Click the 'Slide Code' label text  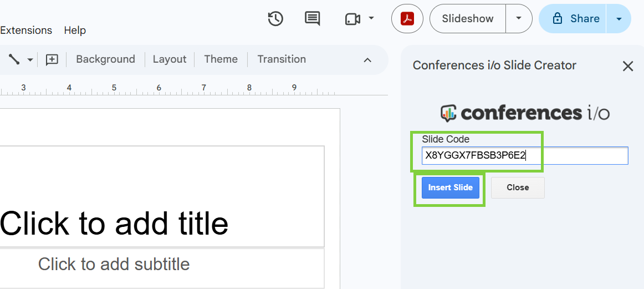tap(446, 139)
